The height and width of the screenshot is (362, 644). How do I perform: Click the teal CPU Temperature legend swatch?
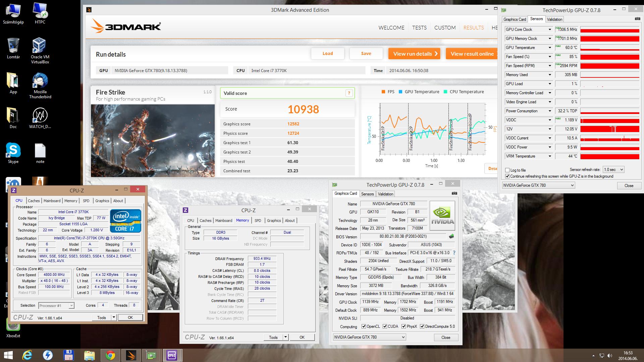pos(445,92)
